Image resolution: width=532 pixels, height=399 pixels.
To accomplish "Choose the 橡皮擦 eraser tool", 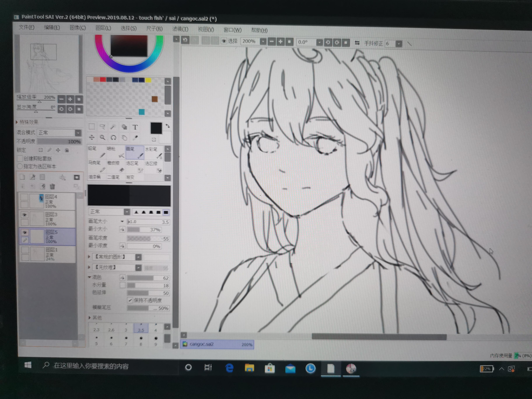I will coord(116,167).
